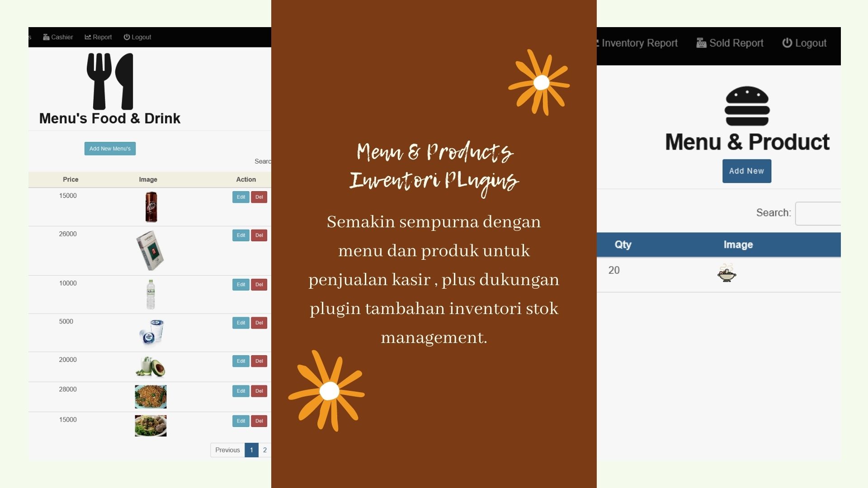
Task: Click the Del button for 26000 item
Action: [x=258, y=234]
